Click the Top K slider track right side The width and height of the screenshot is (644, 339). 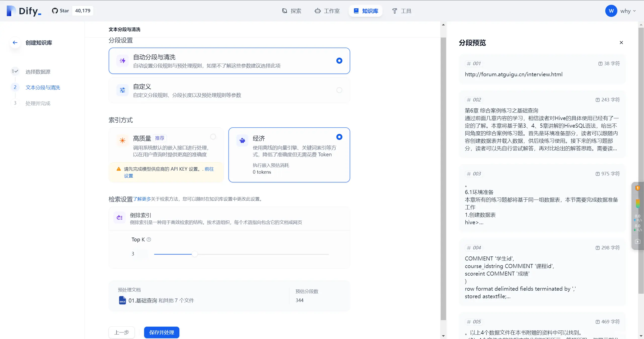(263, 254)
